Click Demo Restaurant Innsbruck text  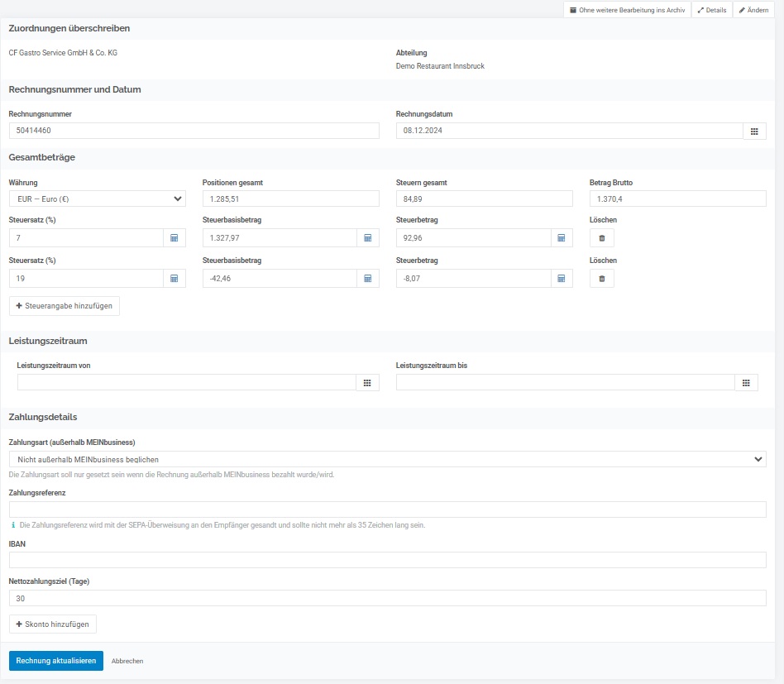(x=440, y=66)
